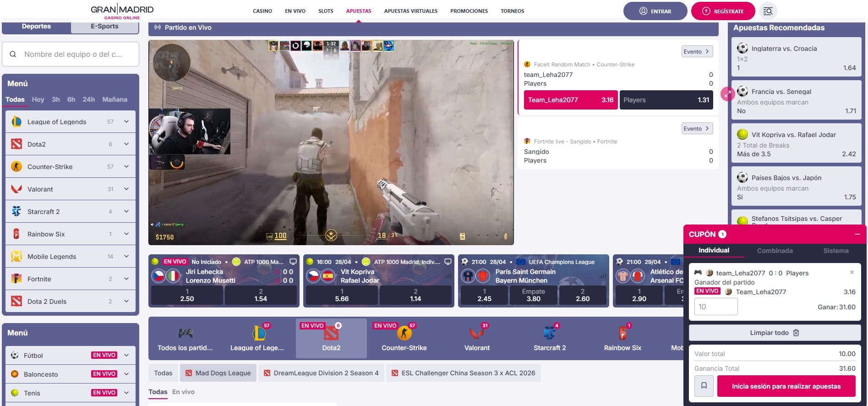The width and height of the screenshot is (868, 406).
Task: Click the Dota2 icon in the sidebar
Action: pos(16,144)
